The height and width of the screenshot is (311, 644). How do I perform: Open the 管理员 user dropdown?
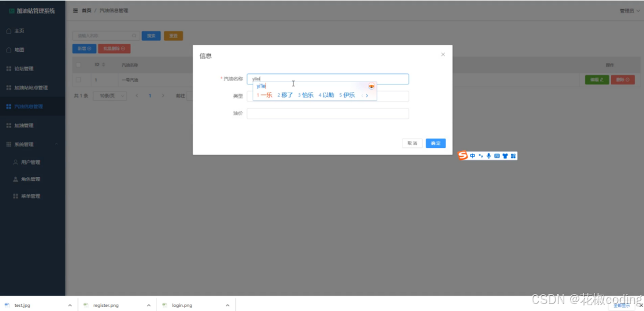629,10
